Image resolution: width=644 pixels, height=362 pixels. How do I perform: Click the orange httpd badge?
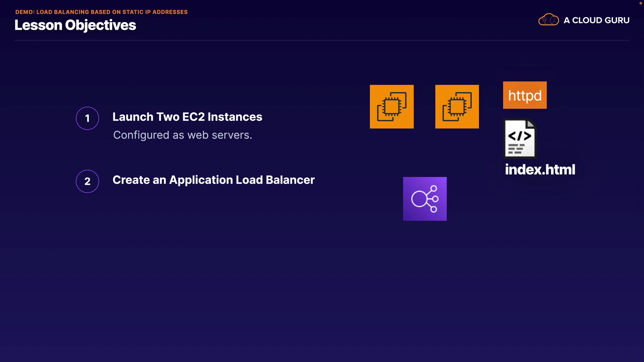click(x=525, y=95)
